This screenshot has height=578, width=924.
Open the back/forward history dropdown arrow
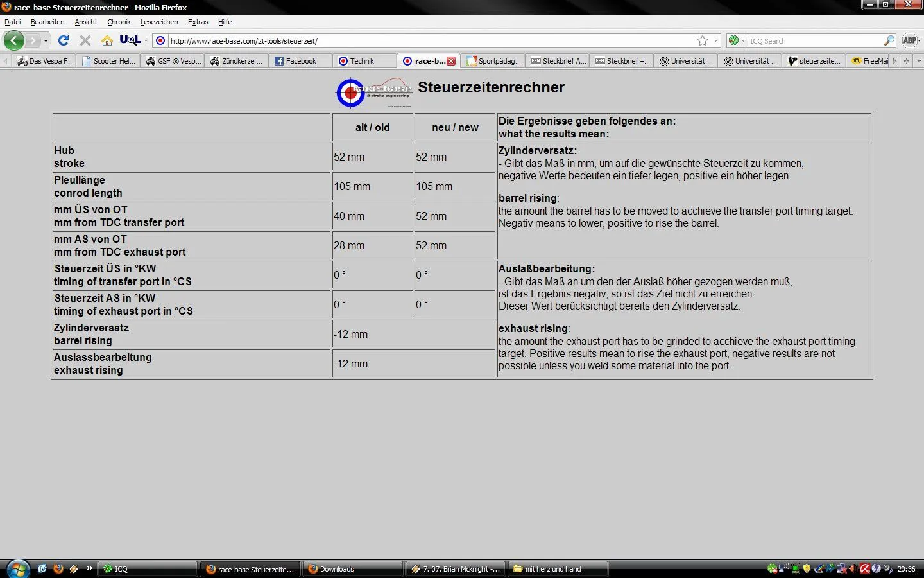(x=46, y=40)
